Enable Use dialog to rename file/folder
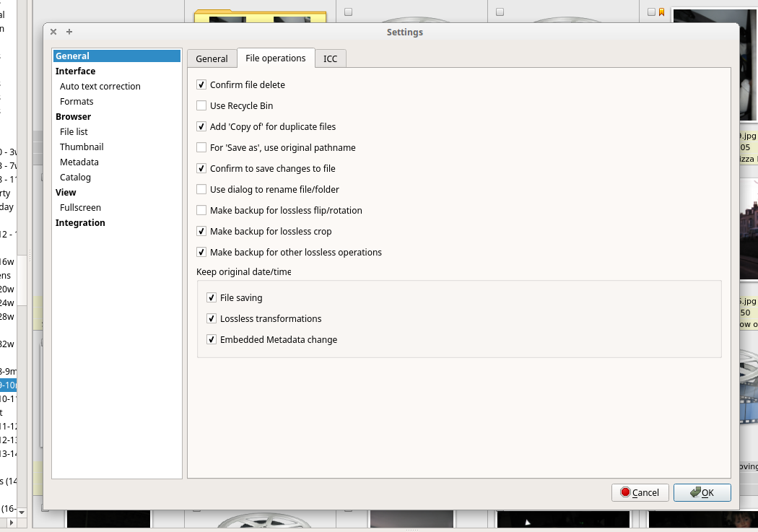Screen dimensions: 758x532 pyautogui.click(x=201, y=190)
